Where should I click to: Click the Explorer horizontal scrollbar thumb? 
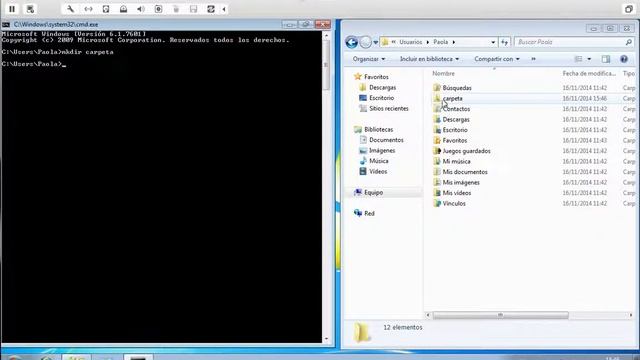500,315
